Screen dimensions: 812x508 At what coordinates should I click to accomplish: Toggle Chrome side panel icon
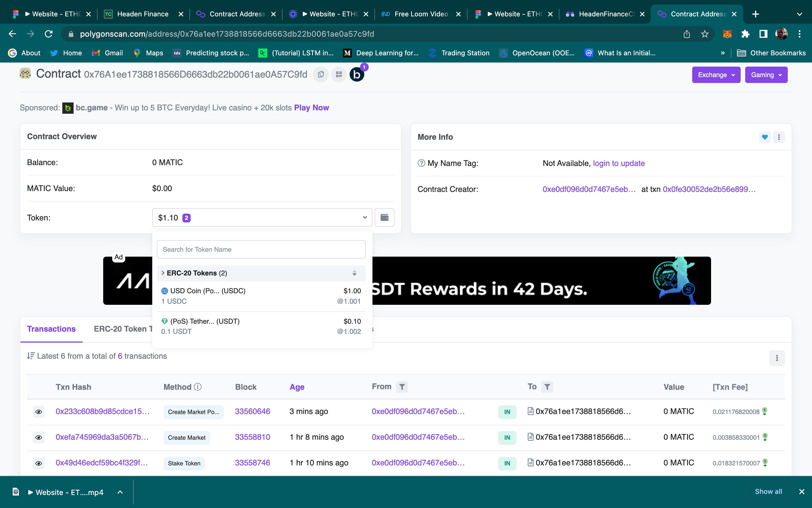pos(763,34)
